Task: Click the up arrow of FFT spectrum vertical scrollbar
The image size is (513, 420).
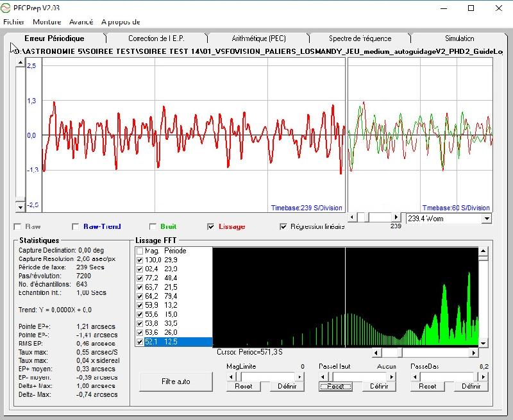Action: point(483,251)
